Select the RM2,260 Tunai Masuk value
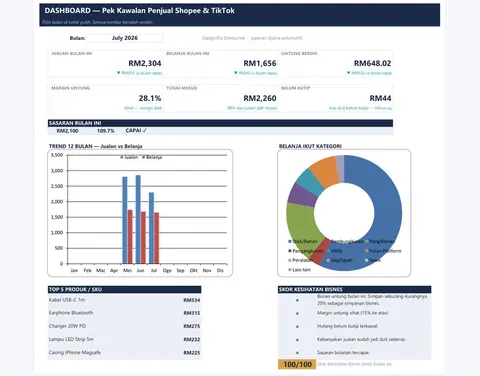Viewport: 480px width, 376px height. pyautogui.click(x=260, y=98)
